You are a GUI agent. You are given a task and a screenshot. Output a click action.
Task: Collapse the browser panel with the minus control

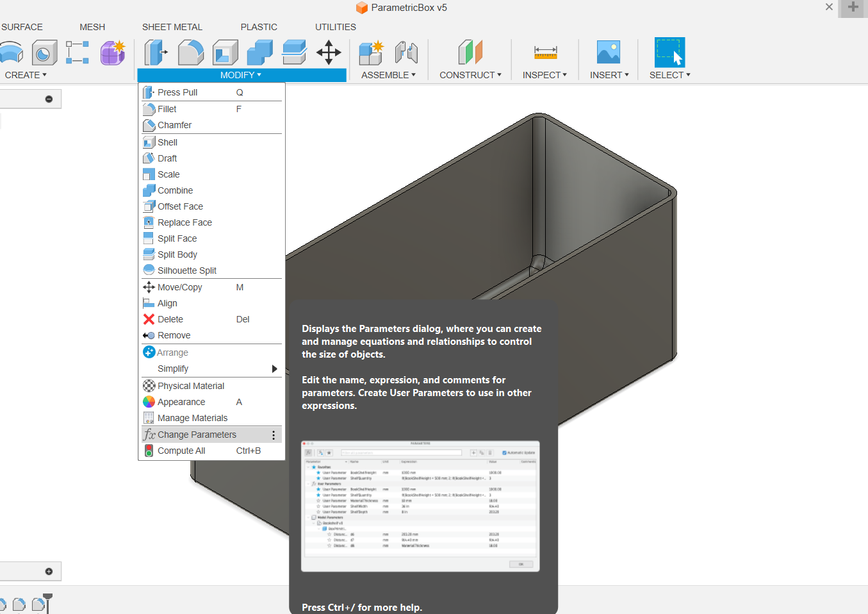(48, 99)
